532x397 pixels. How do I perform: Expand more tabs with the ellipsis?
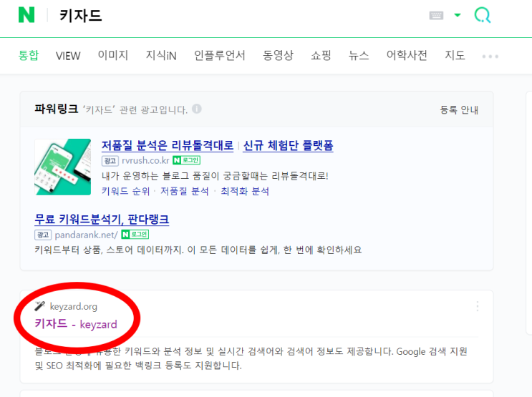(x=490, y=57)
